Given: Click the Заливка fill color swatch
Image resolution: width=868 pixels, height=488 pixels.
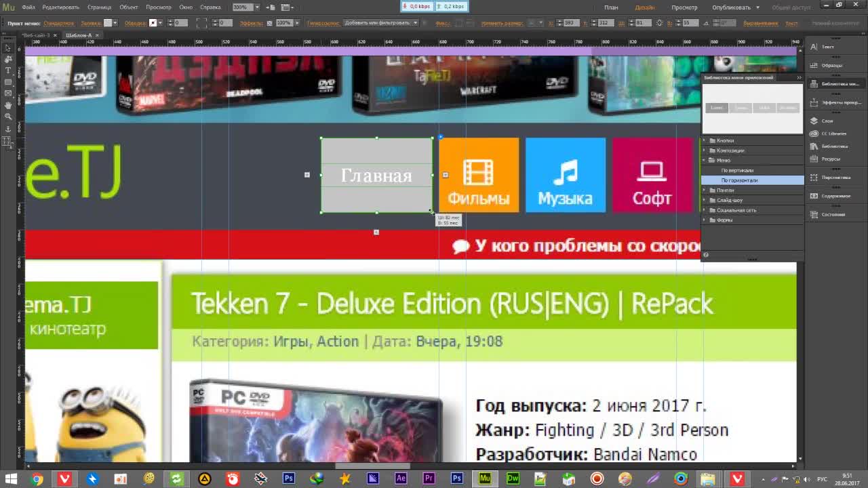Looking at the screenshot, I should [108, 22].
